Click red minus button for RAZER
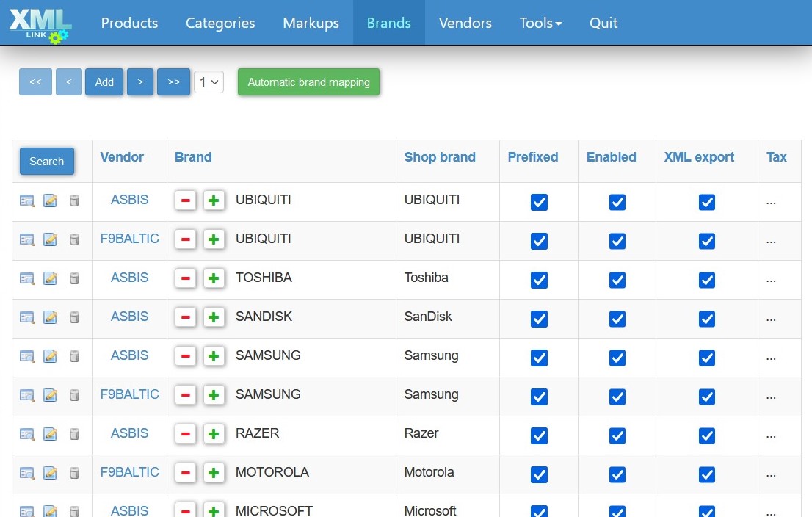The height and width of the screenshot is (517, 812). point(186,434)
